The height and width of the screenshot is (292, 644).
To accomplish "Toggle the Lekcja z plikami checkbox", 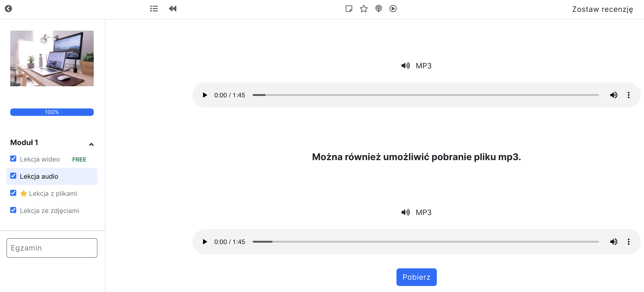I will click(x=13, y=193).
